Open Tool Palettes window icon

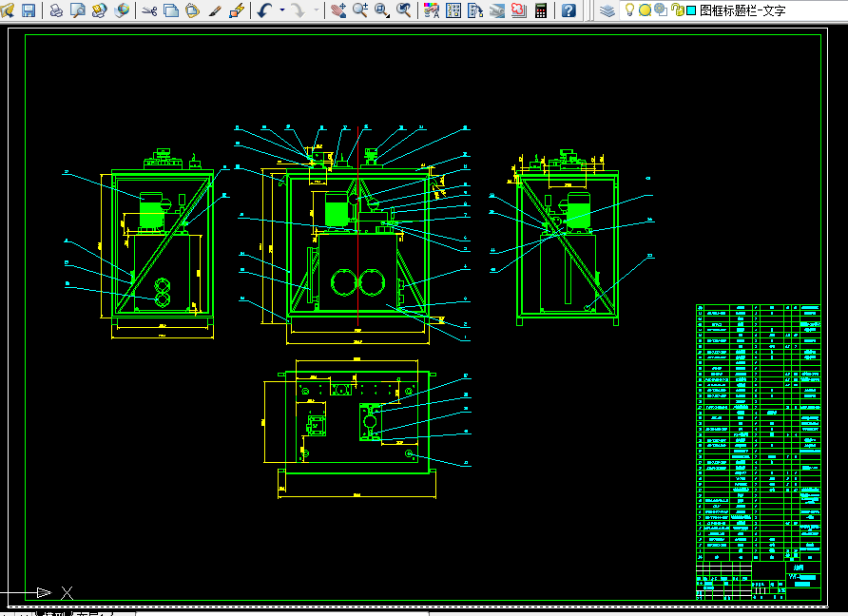pyautogui.click(x=474, y=10)
